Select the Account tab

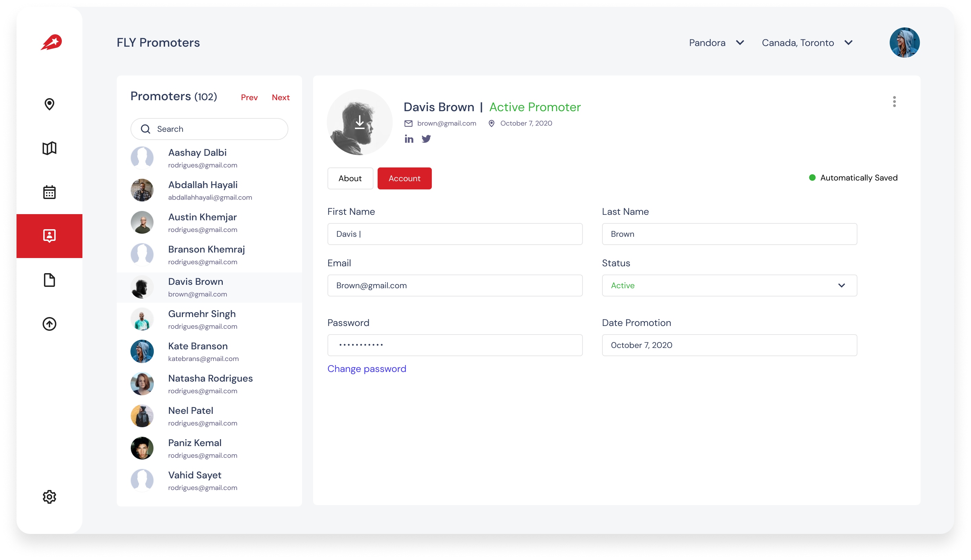coord(404,178)
